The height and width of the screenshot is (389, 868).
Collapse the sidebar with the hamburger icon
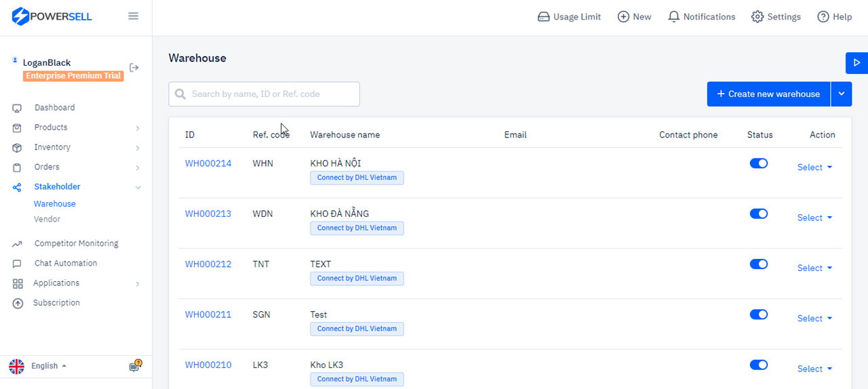pos(134,16)
